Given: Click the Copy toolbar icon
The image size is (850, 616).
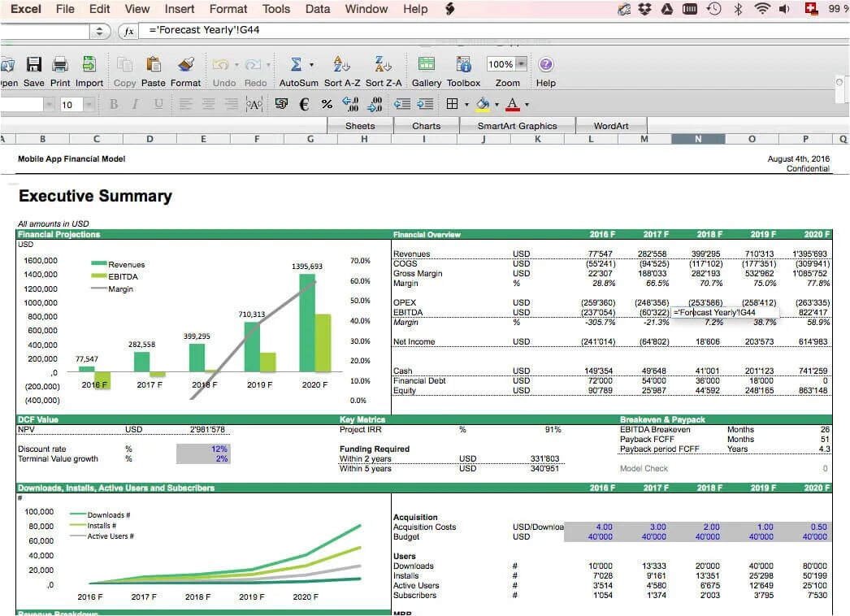Looking at the screenshot, I should [124, 65].
